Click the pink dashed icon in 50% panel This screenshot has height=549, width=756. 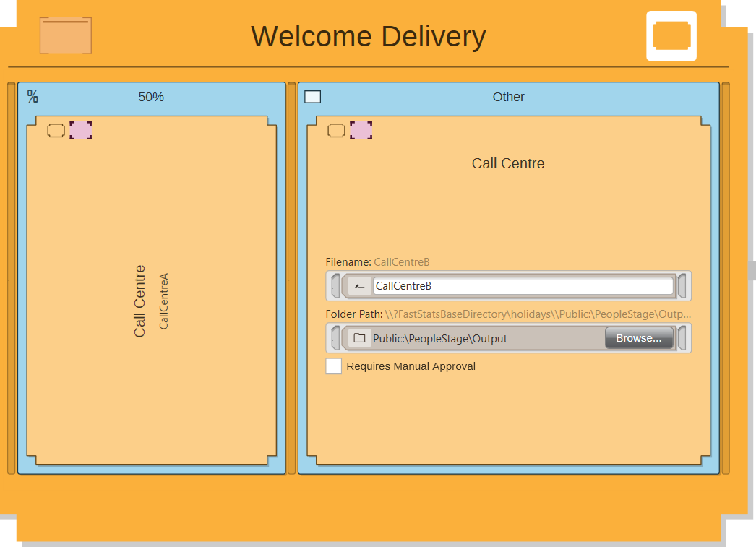(x=80, y=130)
